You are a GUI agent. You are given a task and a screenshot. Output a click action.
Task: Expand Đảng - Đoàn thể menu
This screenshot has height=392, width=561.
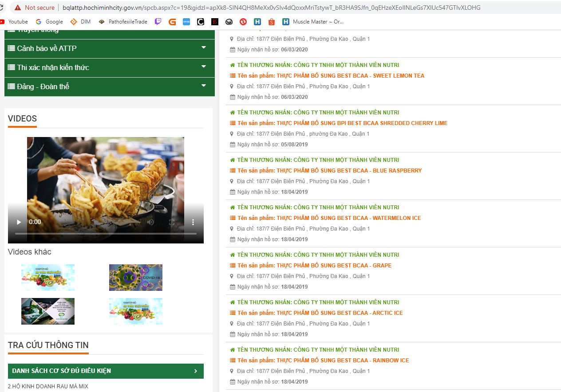tap(110, 86)
